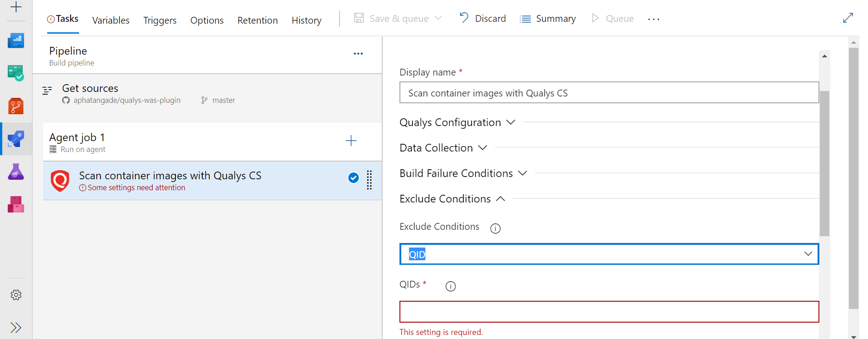Click the 'master' branch text
Image resolution: width=868 pixels, height=339 pixels.
224,100
